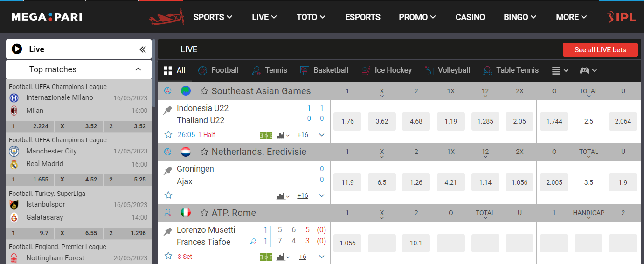Expand the Indonesia U22 match markets chevron
Image resolution: width=644 pixels, height=264 pixels.
pos(321,135)
